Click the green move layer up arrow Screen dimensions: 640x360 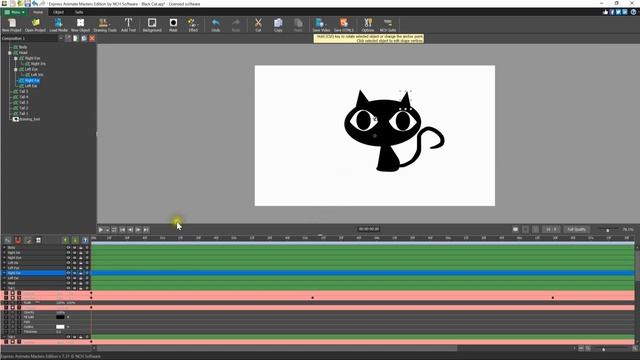pyautogui.click(x=65, y=240)
